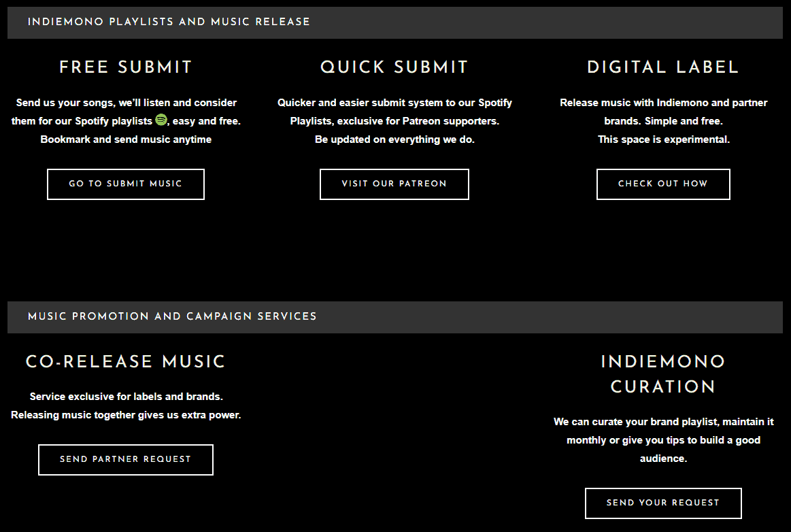This screenshot has height=532, width=791.
Task: Click the 'Service exclusive for labels' text
Action: click(126, 397)
